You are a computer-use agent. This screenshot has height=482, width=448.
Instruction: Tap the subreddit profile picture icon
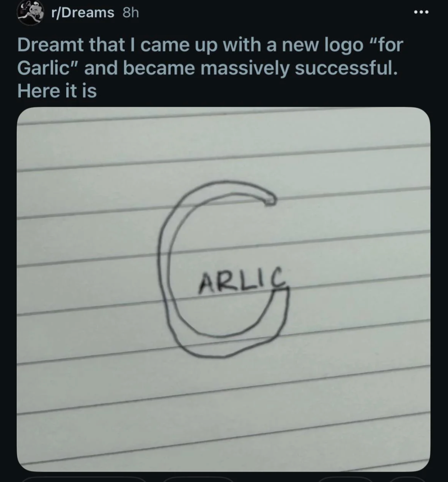pyautogui.click(x=30, y=12)
